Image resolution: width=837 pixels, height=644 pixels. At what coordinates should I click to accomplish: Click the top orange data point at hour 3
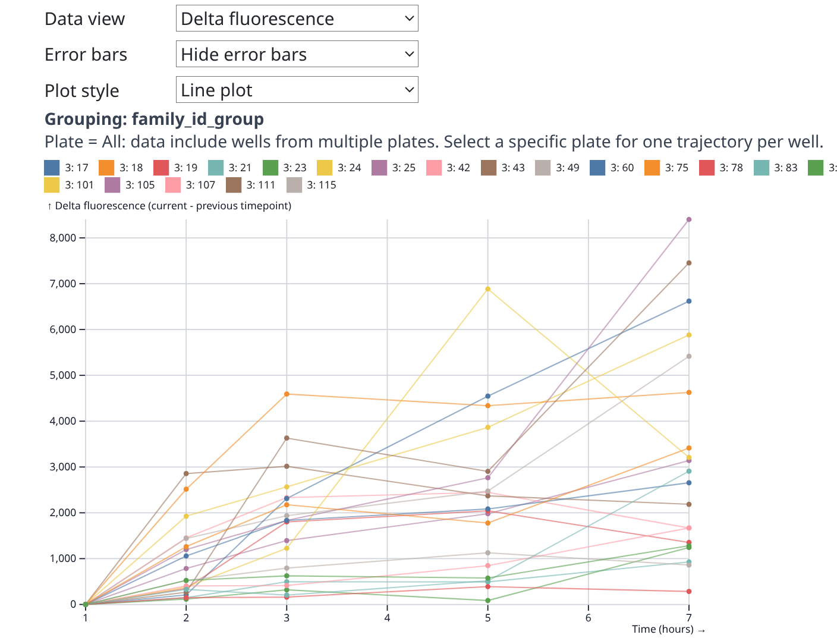(x=287, y=394)
